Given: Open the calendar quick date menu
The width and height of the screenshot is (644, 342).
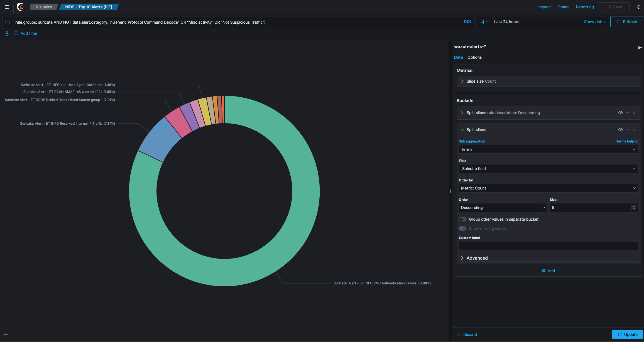Looking at the screenshot, I should click(484, 22).
